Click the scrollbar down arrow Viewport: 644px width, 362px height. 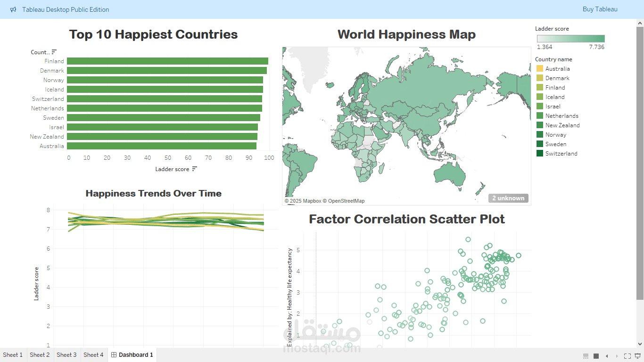pyautogui.click(x=640, y=344)
